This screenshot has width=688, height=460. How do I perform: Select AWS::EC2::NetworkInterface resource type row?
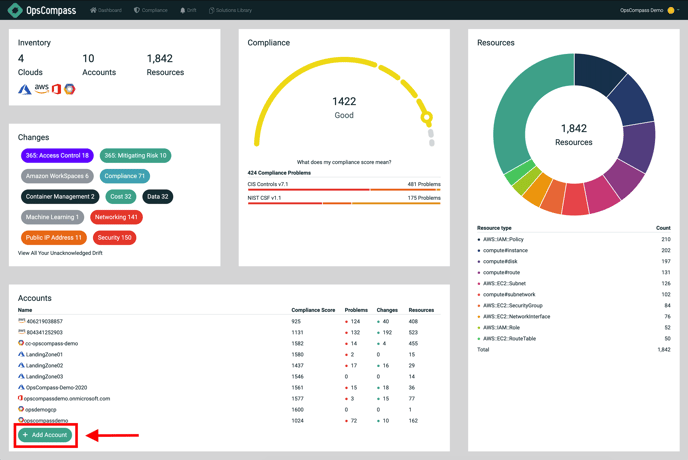[574, 316]
